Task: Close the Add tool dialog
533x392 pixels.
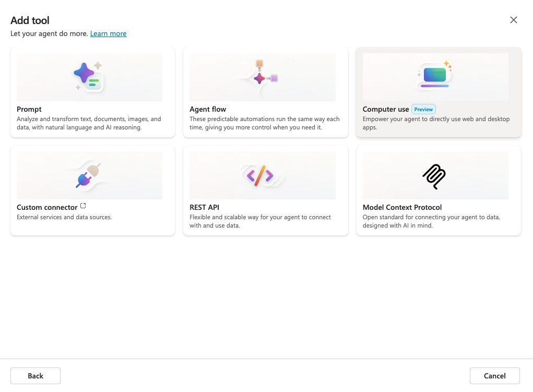Action: (x=514, y=20)
